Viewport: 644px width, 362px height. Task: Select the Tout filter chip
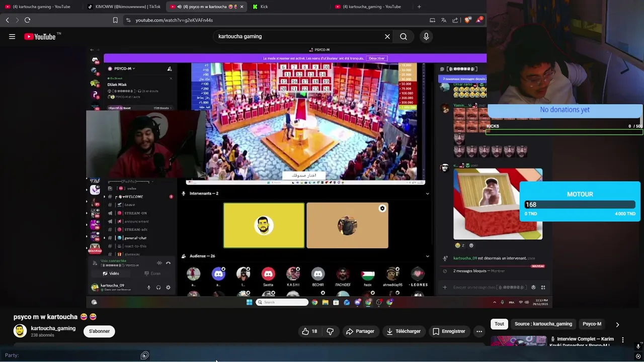click(499, 324)
